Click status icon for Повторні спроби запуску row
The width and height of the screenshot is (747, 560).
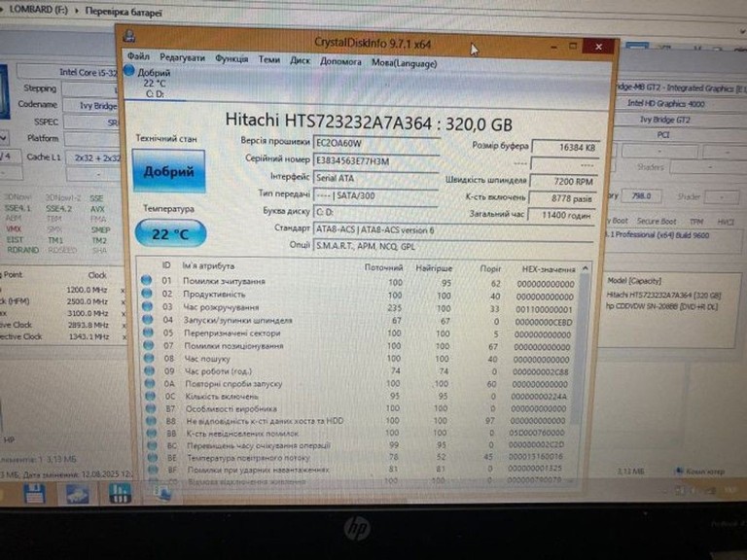[150, 383]
